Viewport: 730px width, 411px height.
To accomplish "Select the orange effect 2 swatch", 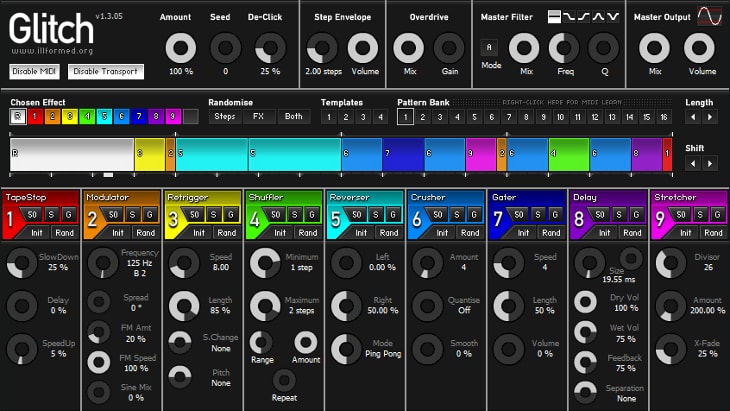I will pos(52,116).
